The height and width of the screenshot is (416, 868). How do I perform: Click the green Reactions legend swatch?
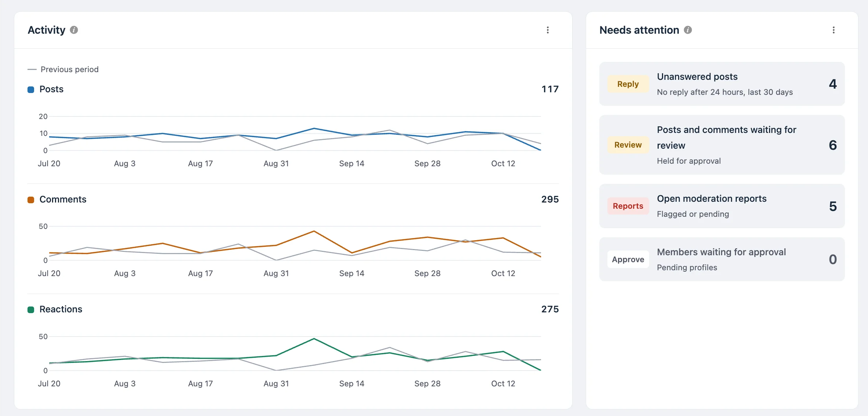31,309
